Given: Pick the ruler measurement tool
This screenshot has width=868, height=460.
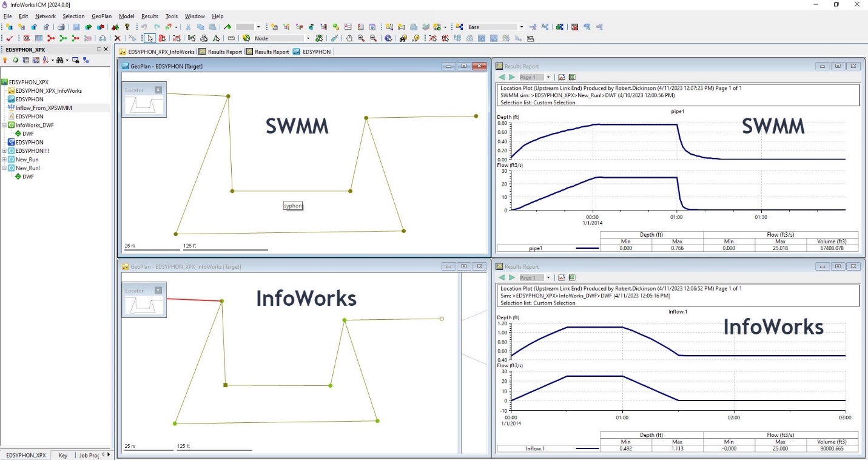Looking at the screenshot, I should (x=230, y=38).
